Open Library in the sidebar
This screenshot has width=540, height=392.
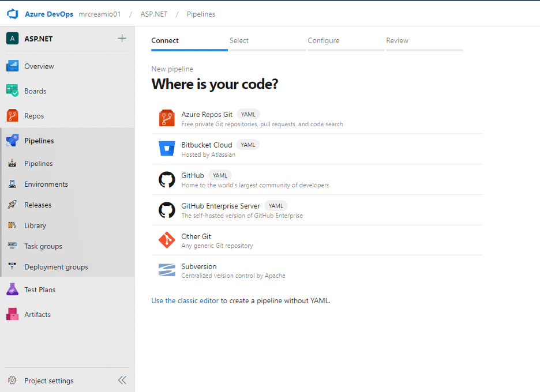(67, 225)
